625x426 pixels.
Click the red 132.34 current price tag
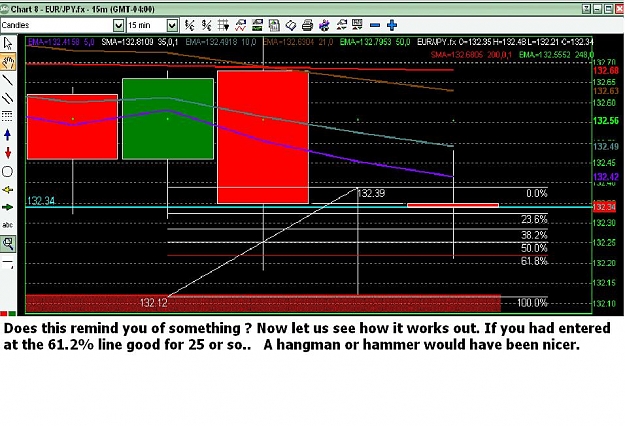pyautogui.click(x=604, y=207)
